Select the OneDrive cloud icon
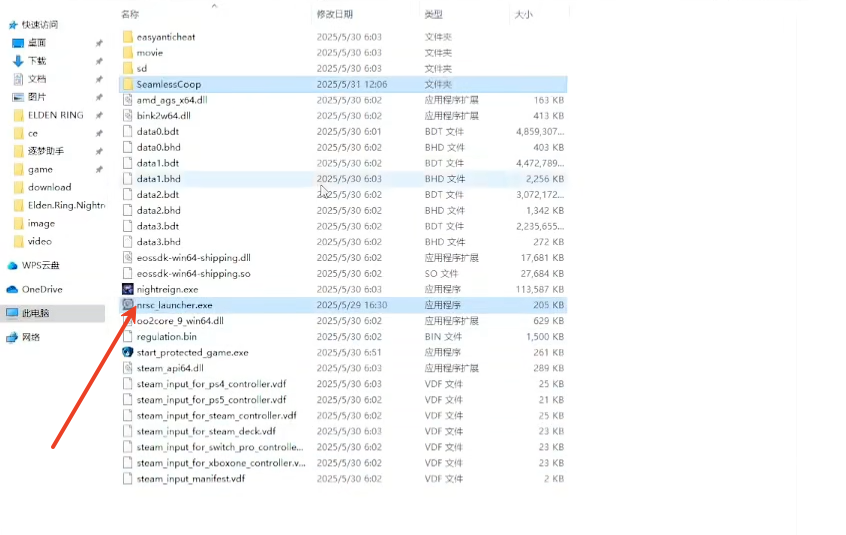846x535 pixels. (x=12, y=290)
